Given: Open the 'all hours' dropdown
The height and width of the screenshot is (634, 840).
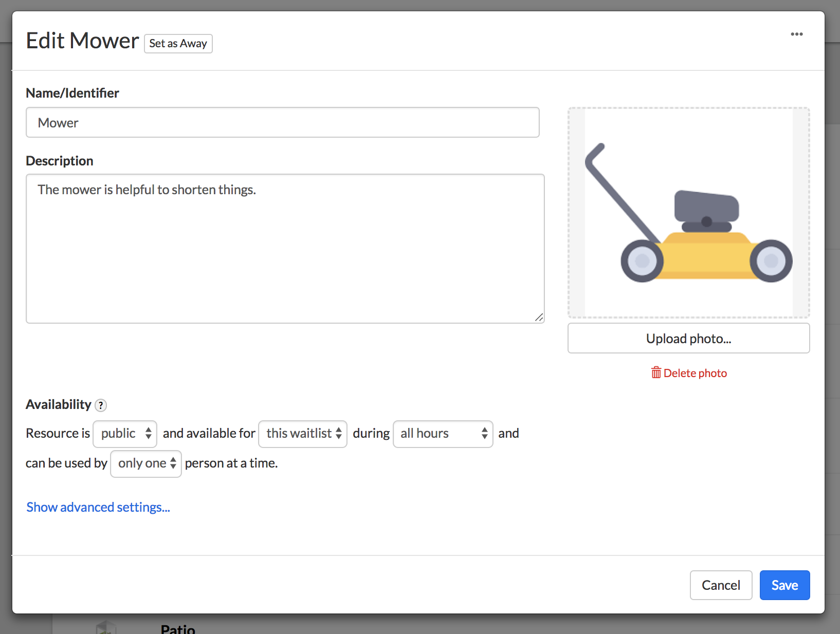Looking at the screenshot, I should [x=443, y=434].
